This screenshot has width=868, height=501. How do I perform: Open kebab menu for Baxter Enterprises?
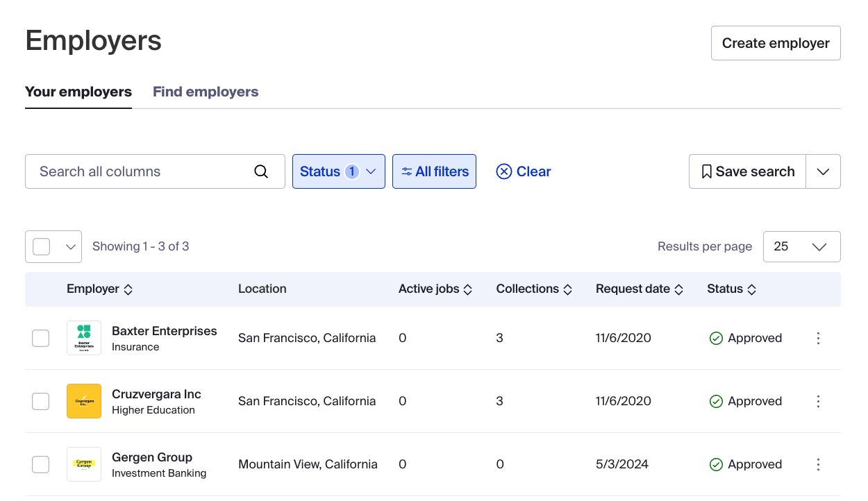(x=818, y=338)
